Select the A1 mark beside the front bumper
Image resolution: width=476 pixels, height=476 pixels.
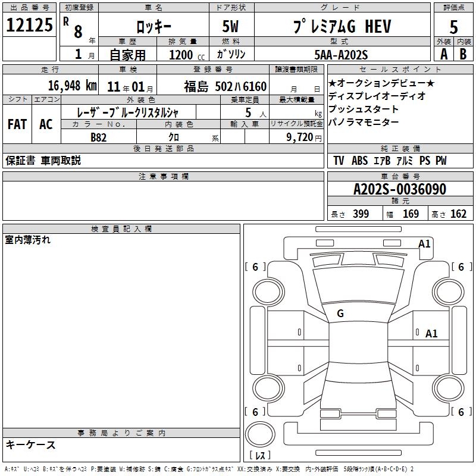click(x=424, y=244)
